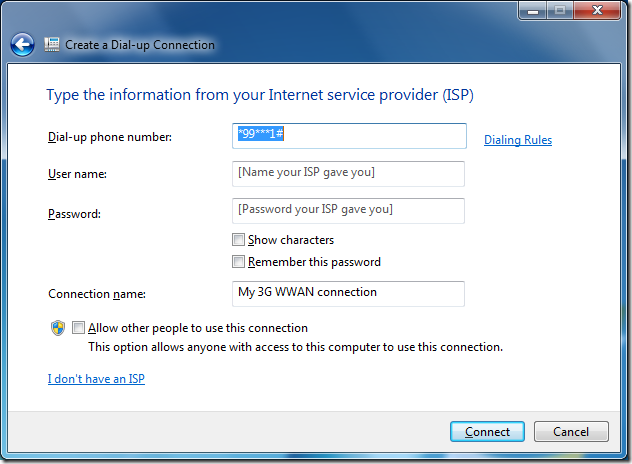
Task: Cancel the dial-up connection setup
Action: [571, 432]
